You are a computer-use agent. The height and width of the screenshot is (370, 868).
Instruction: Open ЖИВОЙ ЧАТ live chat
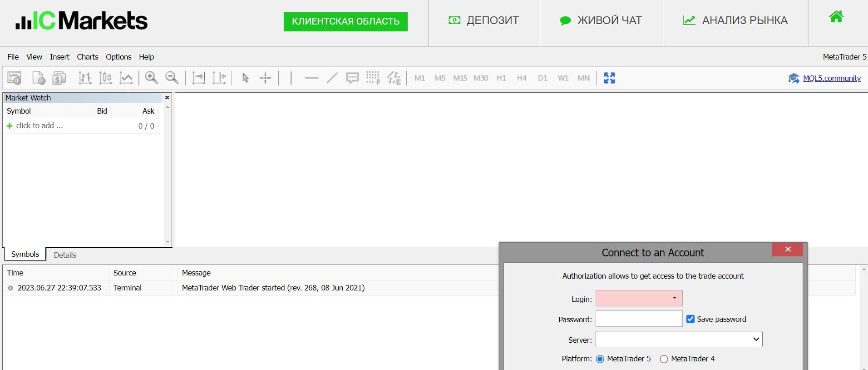pos(601,20)
